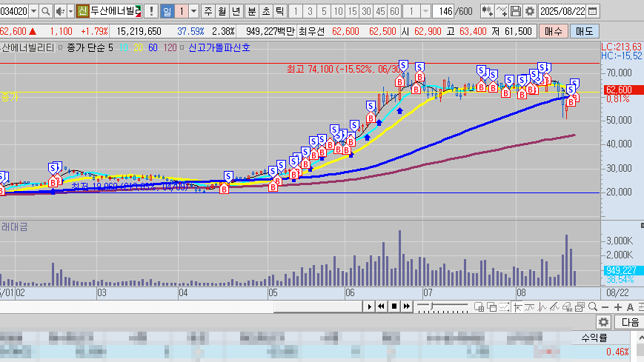The image size is (644, 362).
Task: Click the window-with-grid layout icon
Action: pos(479,307)
